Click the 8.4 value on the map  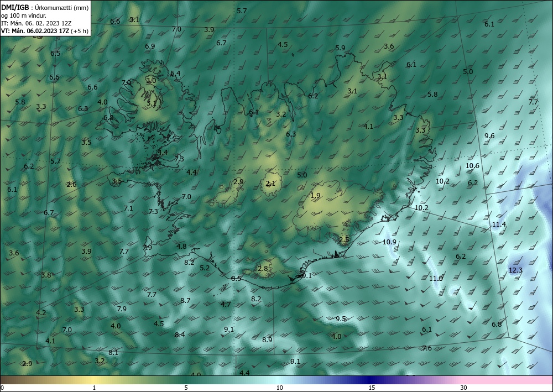click(180, 334)
